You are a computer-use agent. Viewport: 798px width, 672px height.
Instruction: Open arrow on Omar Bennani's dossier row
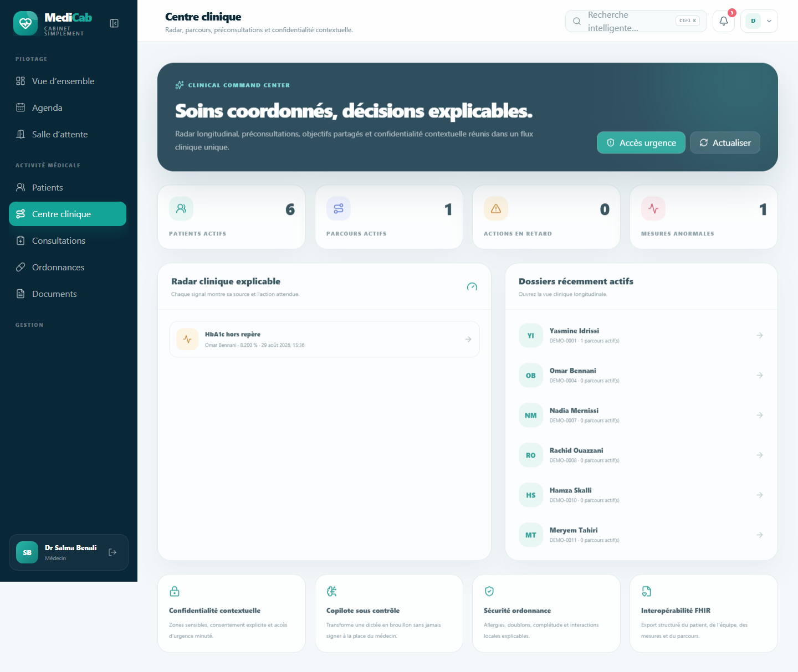tap(760, 375)
